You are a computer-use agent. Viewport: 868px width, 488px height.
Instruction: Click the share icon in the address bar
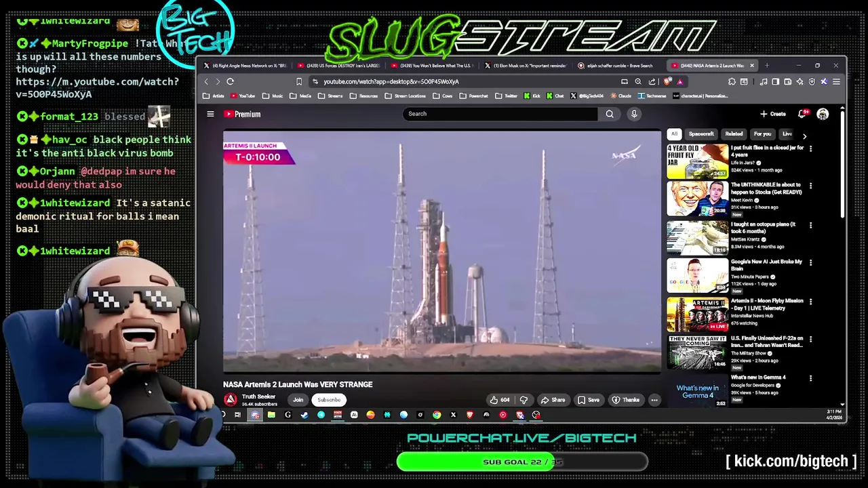click(x=652, y=81)
